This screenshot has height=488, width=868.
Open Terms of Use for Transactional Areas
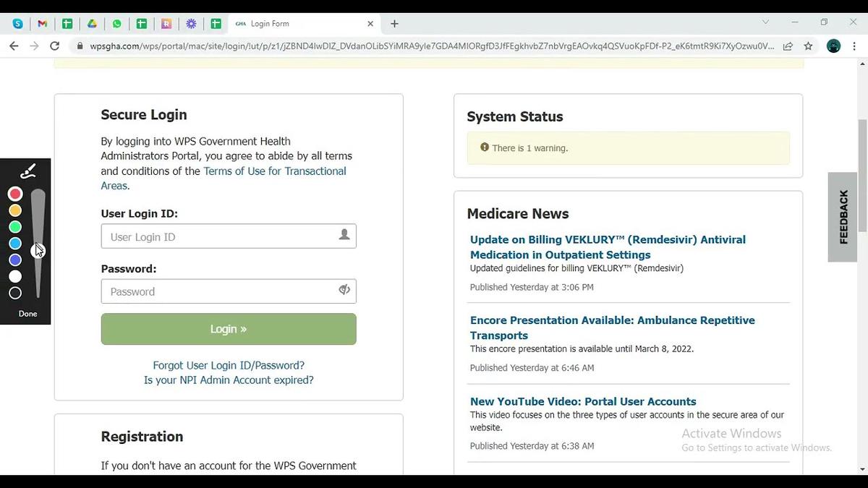pyautogui.click(x=224, y=179)
